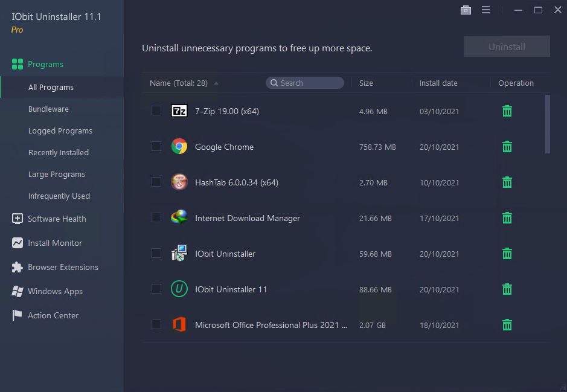The image size is (567, 392).
Task: Click the HashTab program icon
Action: point(179,182)
